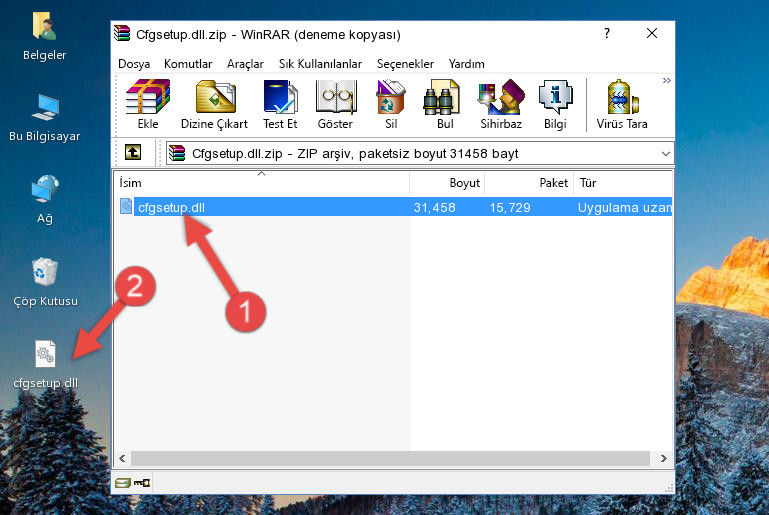This screenshot has width=769, height=515.
Task: Expand hidden toolbar items chevron
Action: tap(666, 80)
